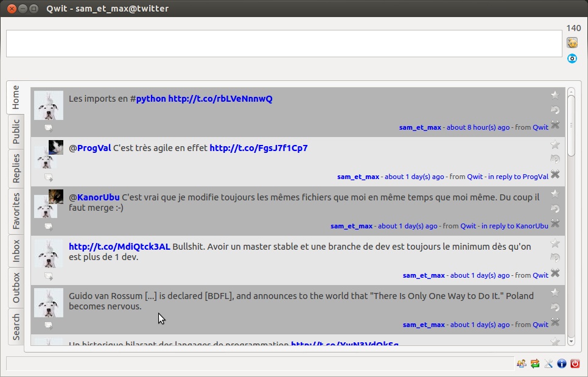
Task: Go to the Outbox tab
Action: pos(16,287)
